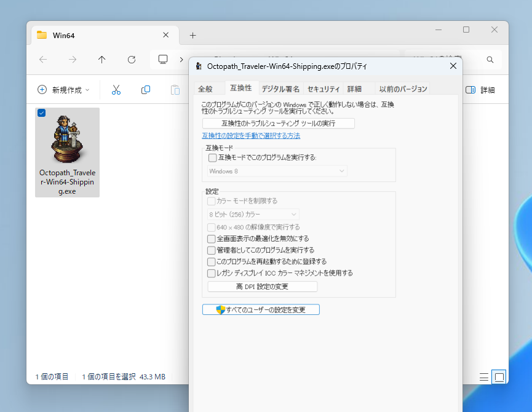Screen dimensions: 532x412
Task: Expand the address bar chevron
Action: 181,60
